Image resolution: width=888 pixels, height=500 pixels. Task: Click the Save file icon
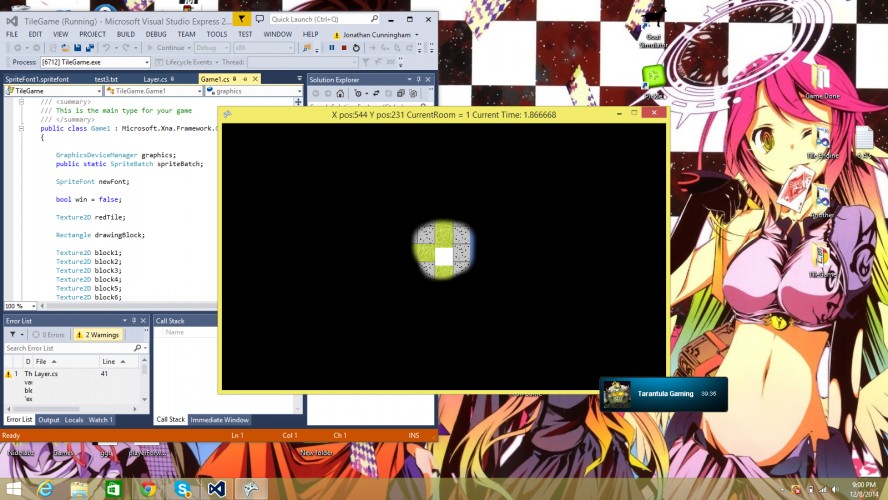(x=78, y=48)
